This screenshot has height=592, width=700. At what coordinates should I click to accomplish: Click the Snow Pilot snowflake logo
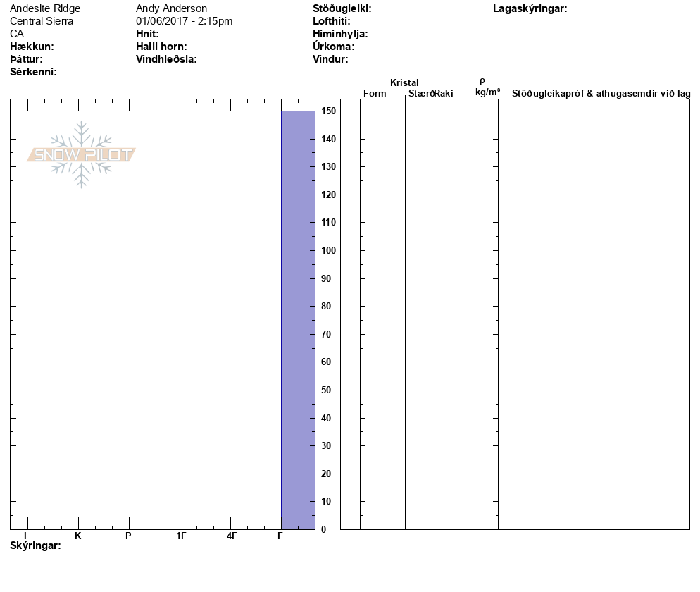[x=82, y=154]
